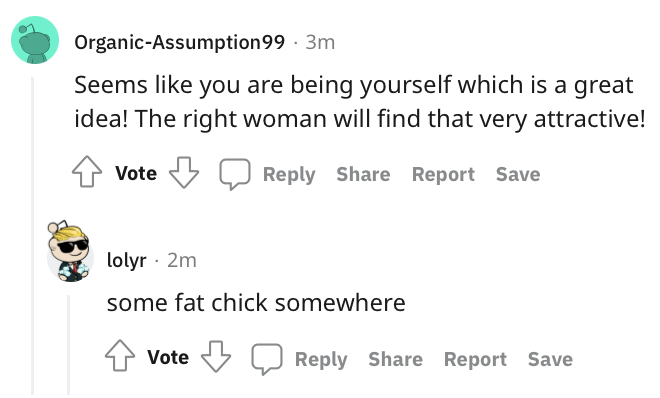Save Organic-Assumption99's comment
The width and height of the screenshot is (660, 398).
(x=518, y=174)
